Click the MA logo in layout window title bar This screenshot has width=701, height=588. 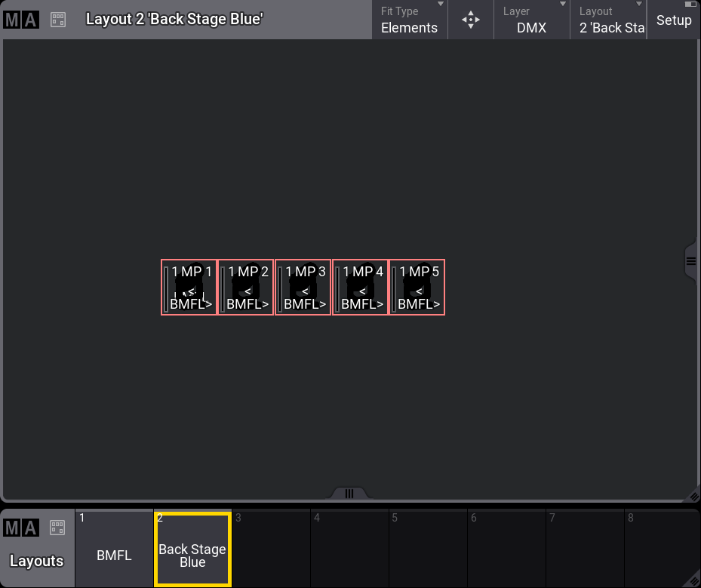pyautogui.click(x=21, y=20)
